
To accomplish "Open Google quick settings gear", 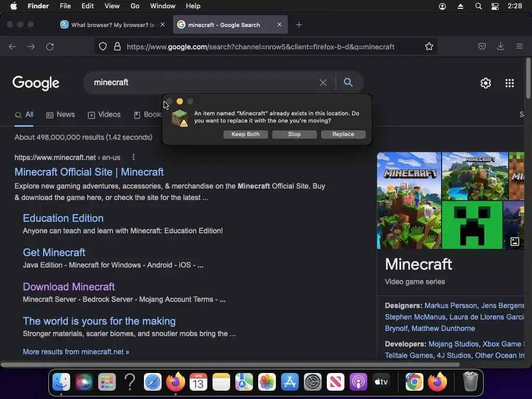I will (x=486, y=83).
